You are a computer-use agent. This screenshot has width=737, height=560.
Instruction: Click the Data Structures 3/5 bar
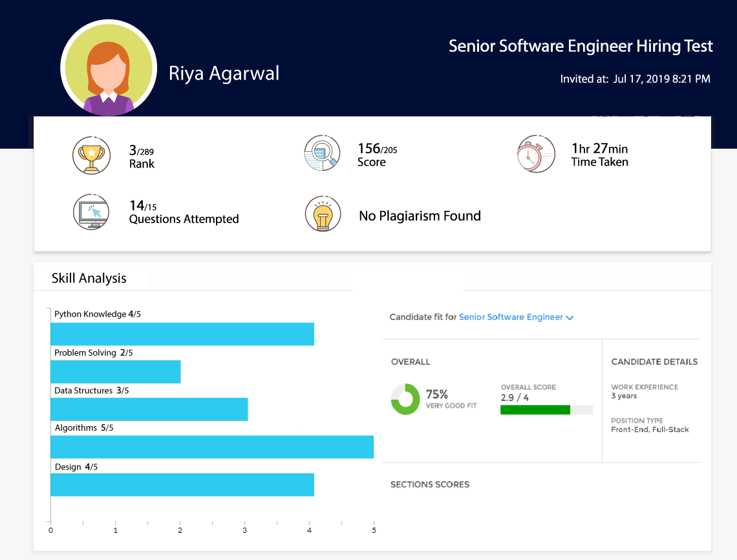[149, 409]
